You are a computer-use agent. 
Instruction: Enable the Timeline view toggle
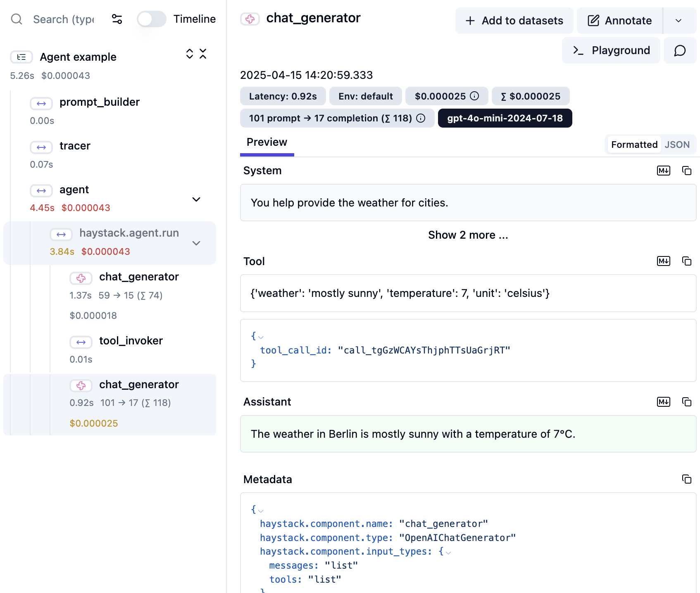coord(151,19)
